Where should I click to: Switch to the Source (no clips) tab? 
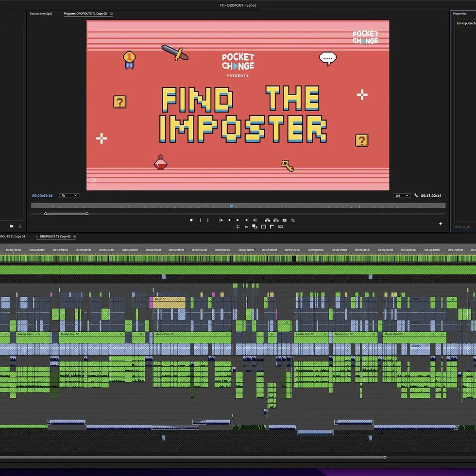click(x=41, y=14)
